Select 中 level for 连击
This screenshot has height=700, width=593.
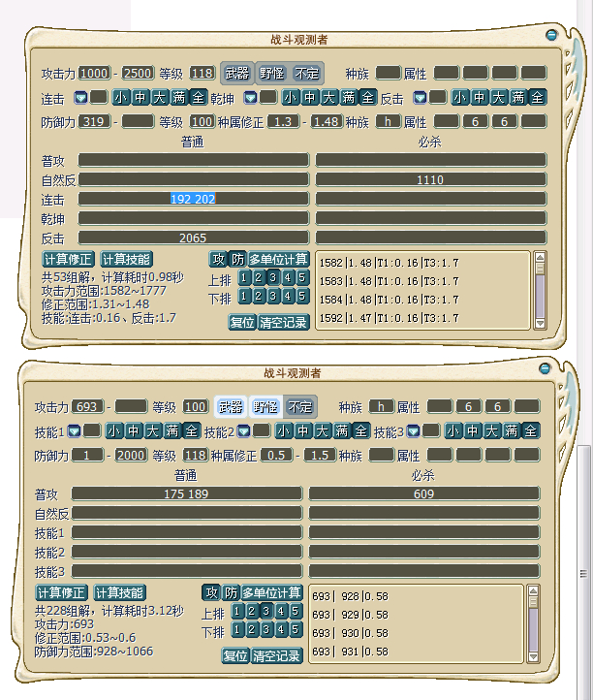click(140, 97)
